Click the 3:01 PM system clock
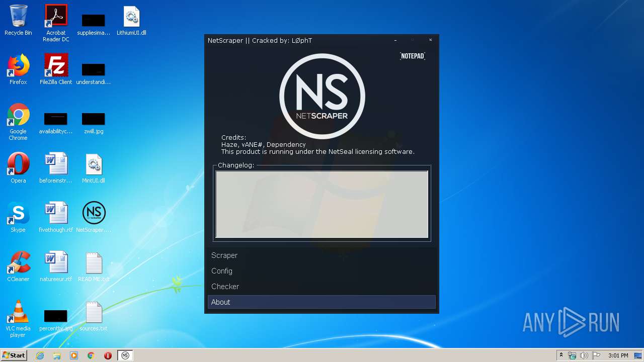The height and width of the screenshot is (362, 644). [x=618, y=355]
